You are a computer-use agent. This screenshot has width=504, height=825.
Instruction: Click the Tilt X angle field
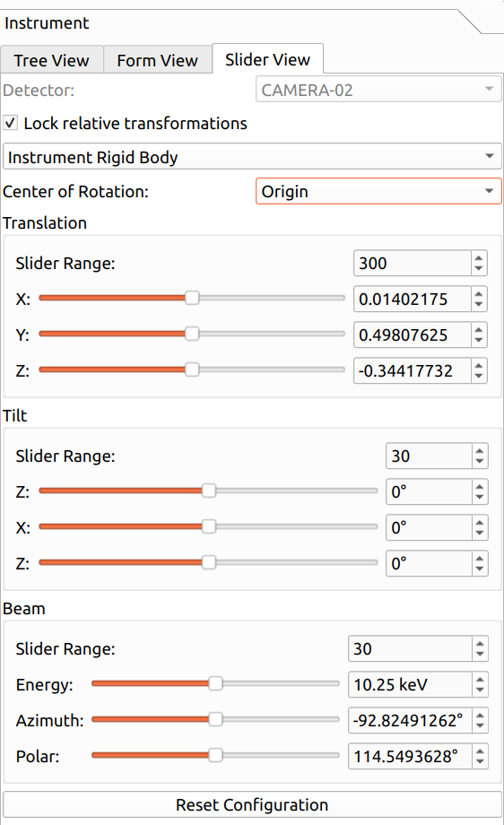pos(429,527)
